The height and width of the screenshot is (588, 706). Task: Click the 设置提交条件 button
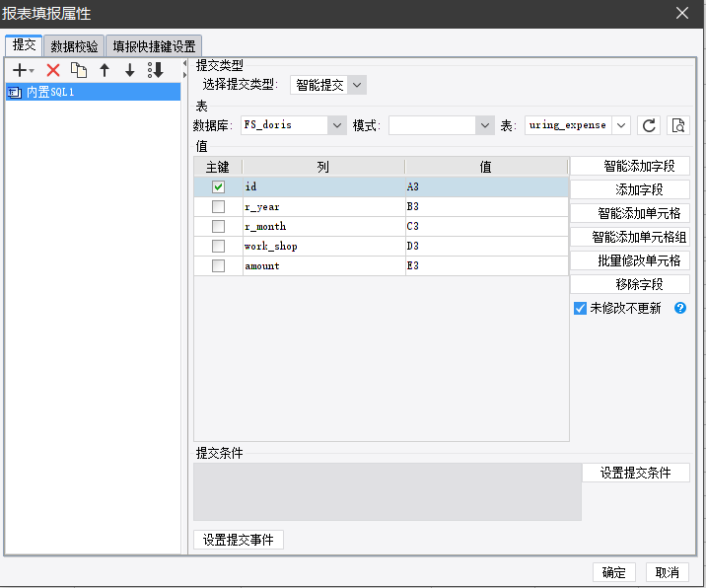[x=636, y=473]
